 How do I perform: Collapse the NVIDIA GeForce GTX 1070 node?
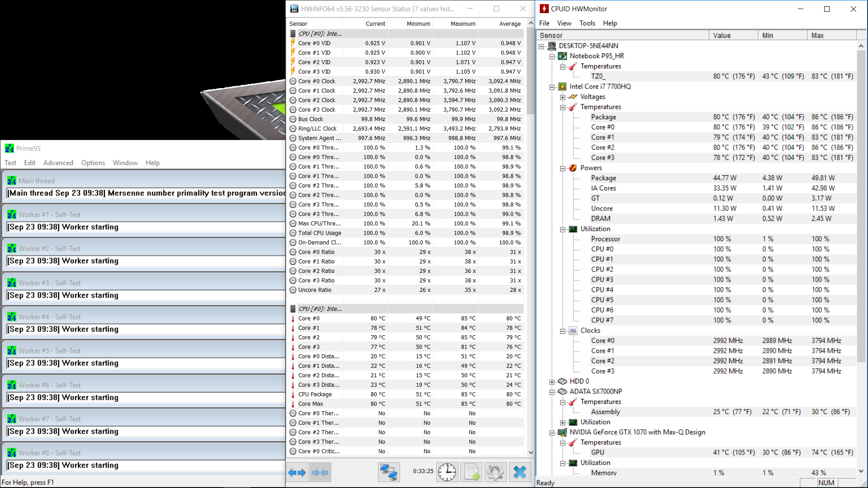[x=552, y=432]
